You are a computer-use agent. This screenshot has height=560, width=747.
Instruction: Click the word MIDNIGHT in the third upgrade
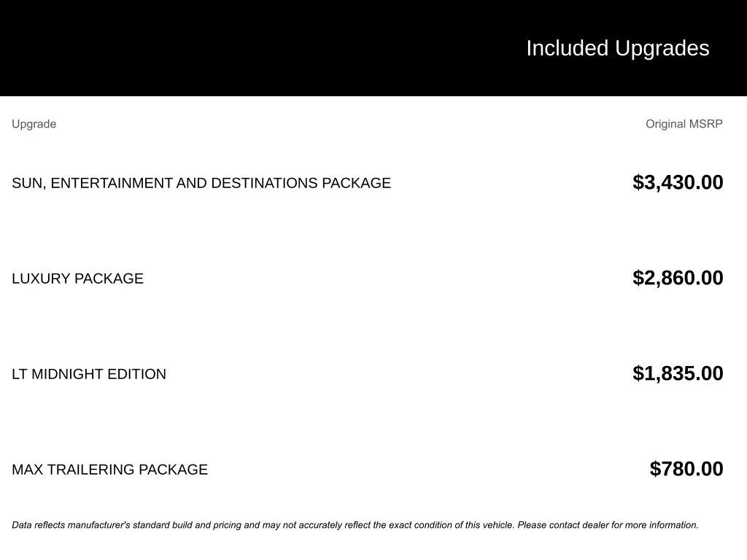point(69,374)
